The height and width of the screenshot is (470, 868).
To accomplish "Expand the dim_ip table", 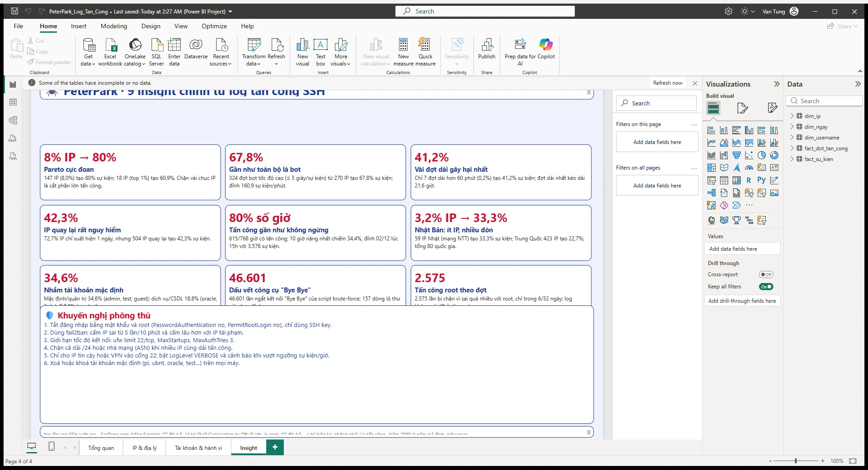I will (x=792, y=116).
